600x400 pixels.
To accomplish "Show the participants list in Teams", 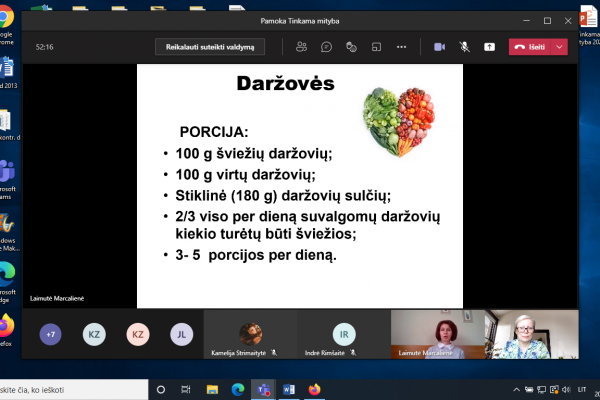I will click(x=302, y=47).
